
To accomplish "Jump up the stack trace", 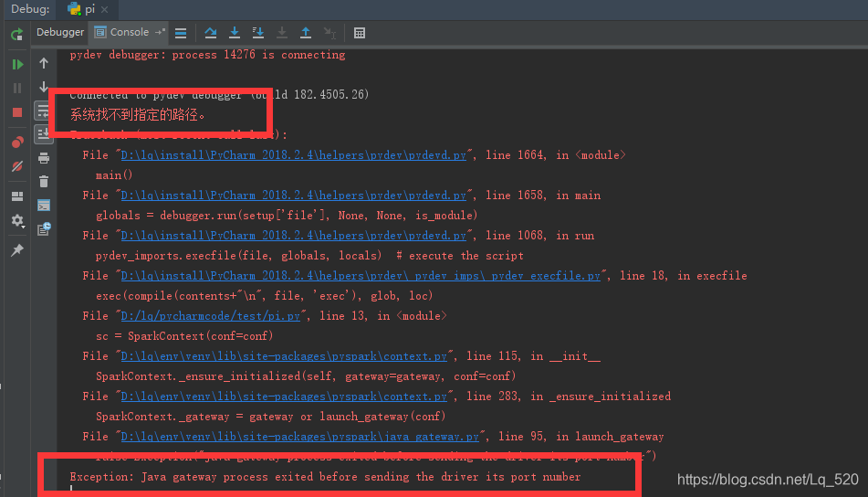I will pos(44,63).
